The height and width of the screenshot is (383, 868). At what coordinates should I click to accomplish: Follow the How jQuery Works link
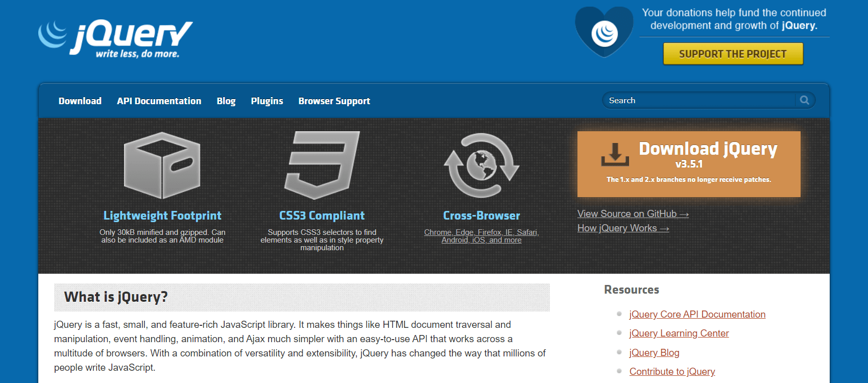coord(623,228)
